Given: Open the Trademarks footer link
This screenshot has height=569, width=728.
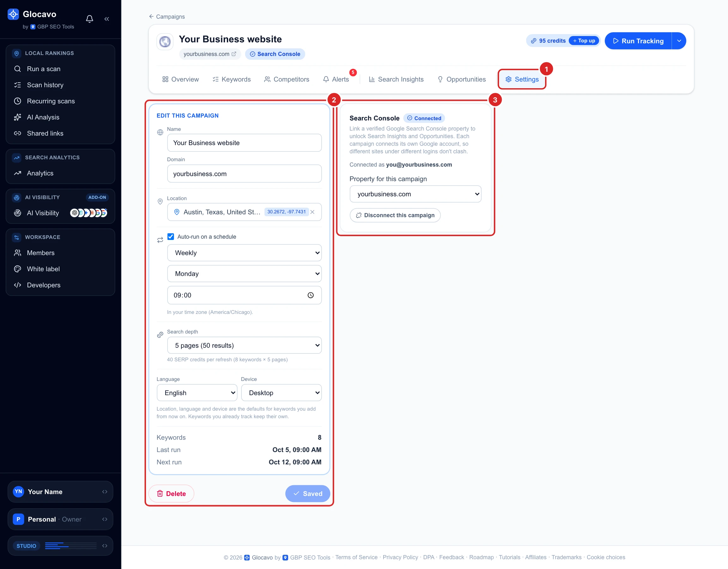Looking at the screenshot, I should click(567, 557).
